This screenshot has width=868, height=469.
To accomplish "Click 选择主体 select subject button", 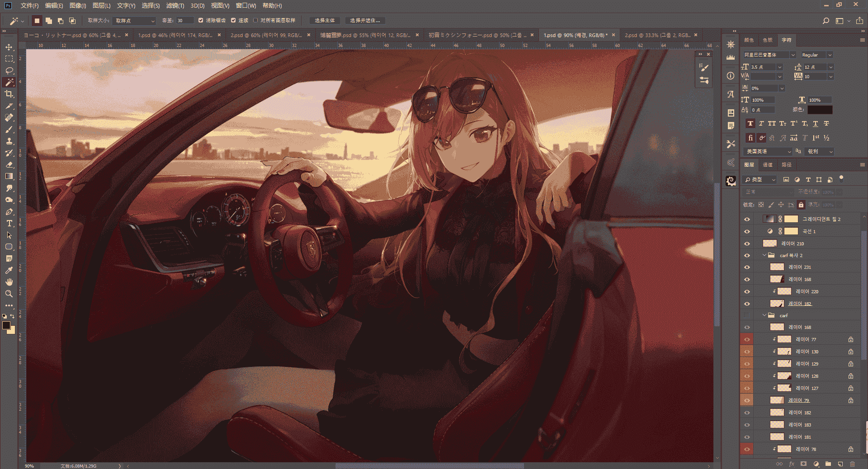I will point(325,20).
